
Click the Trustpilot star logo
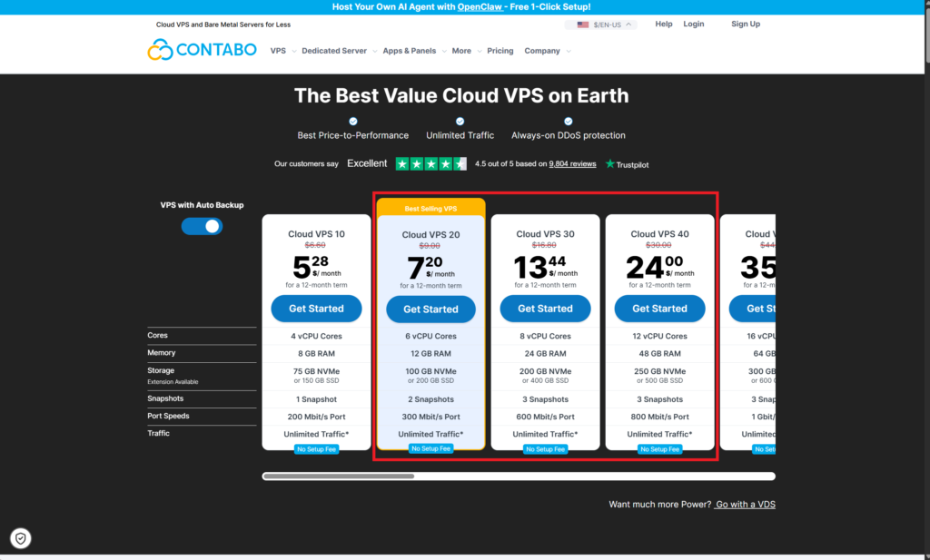[x=609, y=163]
